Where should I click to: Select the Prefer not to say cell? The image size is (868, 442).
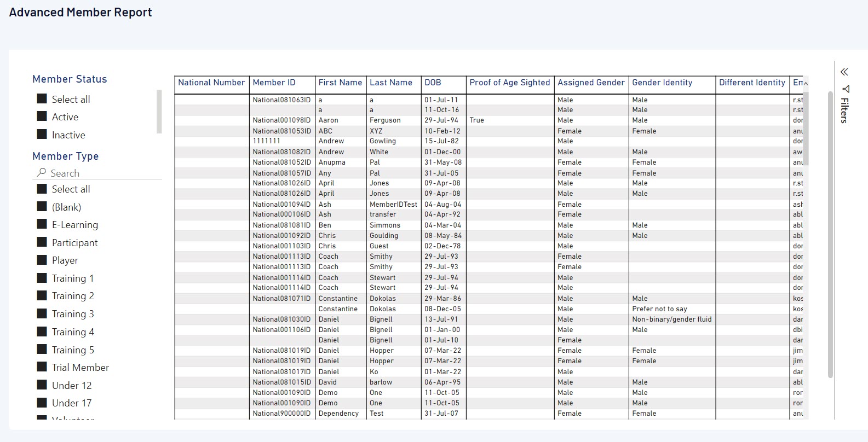tap(659, 309)
